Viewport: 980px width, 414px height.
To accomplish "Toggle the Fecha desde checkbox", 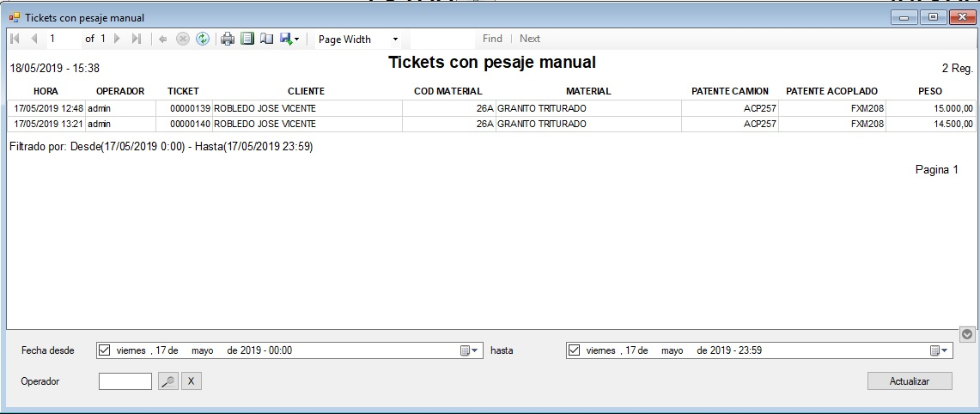I will point(105,350).
